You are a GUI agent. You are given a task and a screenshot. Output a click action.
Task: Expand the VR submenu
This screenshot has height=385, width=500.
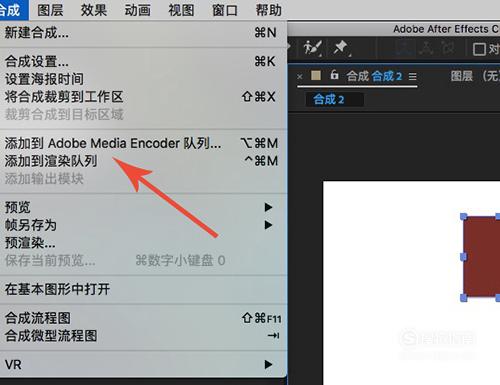tap(143, 364)
